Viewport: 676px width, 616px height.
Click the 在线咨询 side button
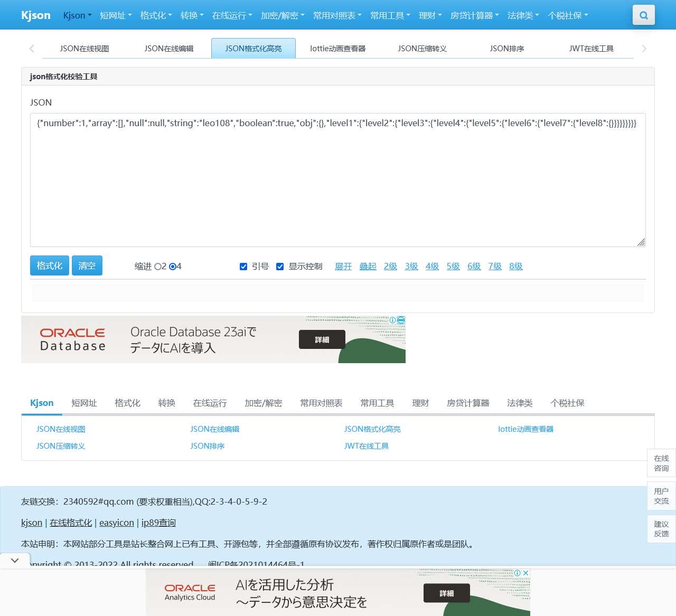pos(661,463)
